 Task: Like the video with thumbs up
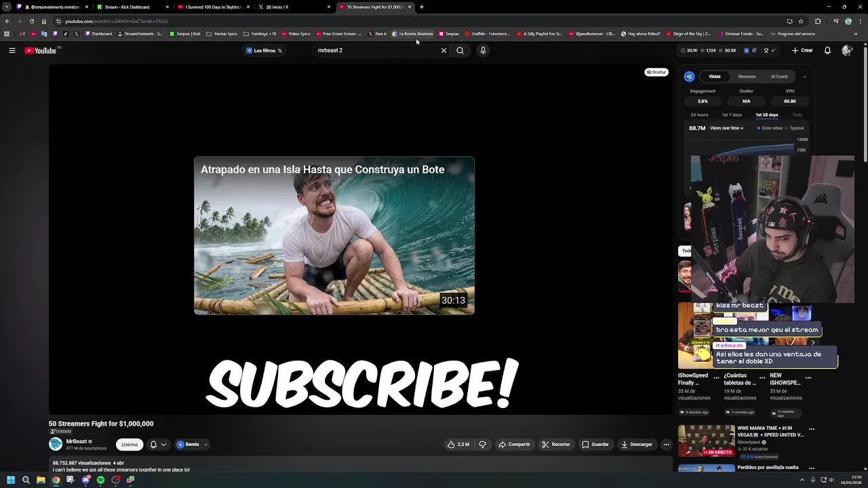(458, 445)
